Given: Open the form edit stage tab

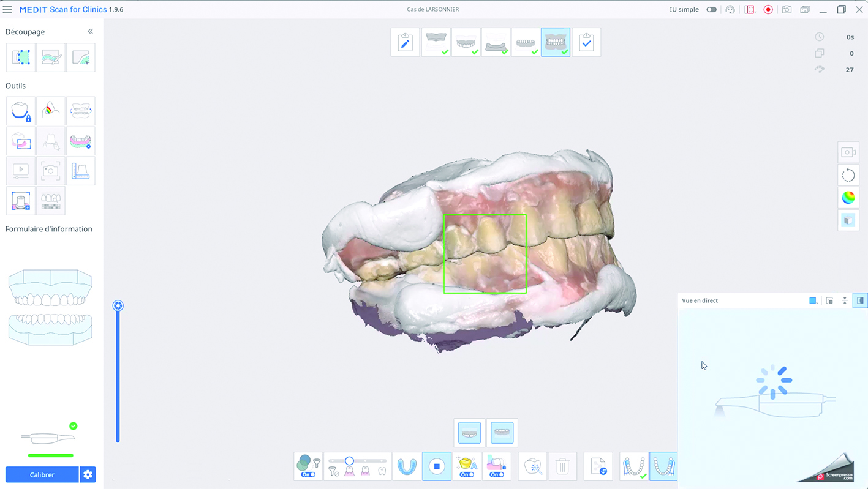Looking at the screenshot, I should (405, 42).
